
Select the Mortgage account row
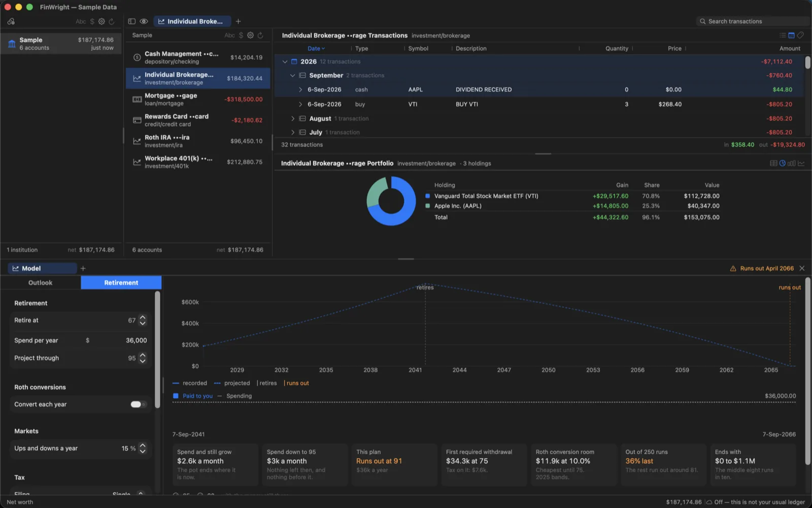198,99
